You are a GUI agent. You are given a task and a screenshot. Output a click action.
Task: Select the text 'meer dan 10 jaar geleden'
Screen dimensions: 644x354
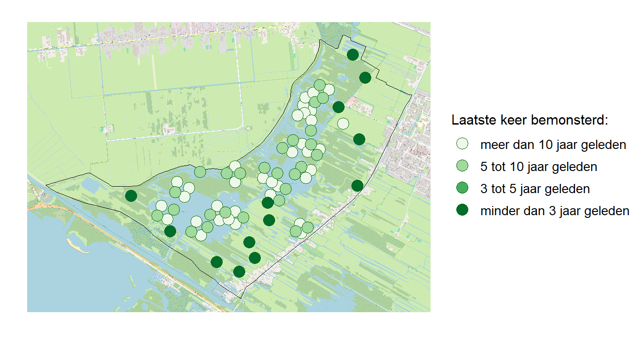coord(553,145)
